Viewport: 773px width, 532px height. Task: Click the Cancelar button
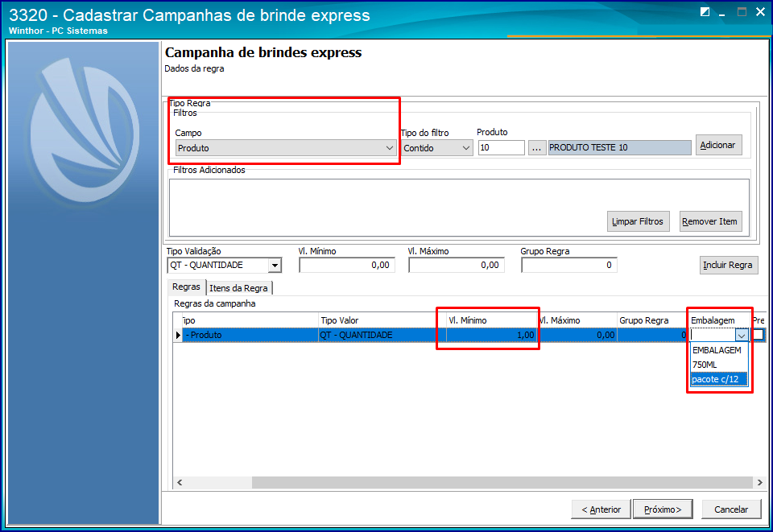(x=731, y=509)
